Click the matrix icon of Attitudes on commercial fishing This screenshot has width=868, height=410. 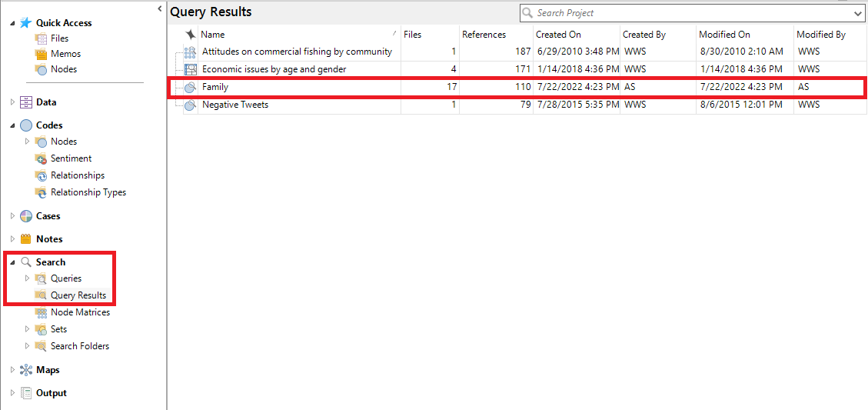[190, 52]
